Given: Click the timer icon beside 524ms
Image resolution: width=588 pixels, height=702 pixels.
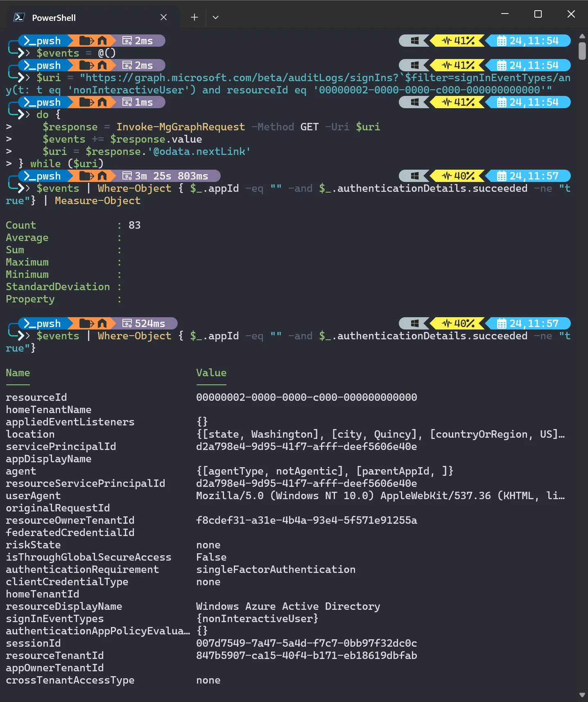Looking at the screenshot, I should tap(127, 324).
